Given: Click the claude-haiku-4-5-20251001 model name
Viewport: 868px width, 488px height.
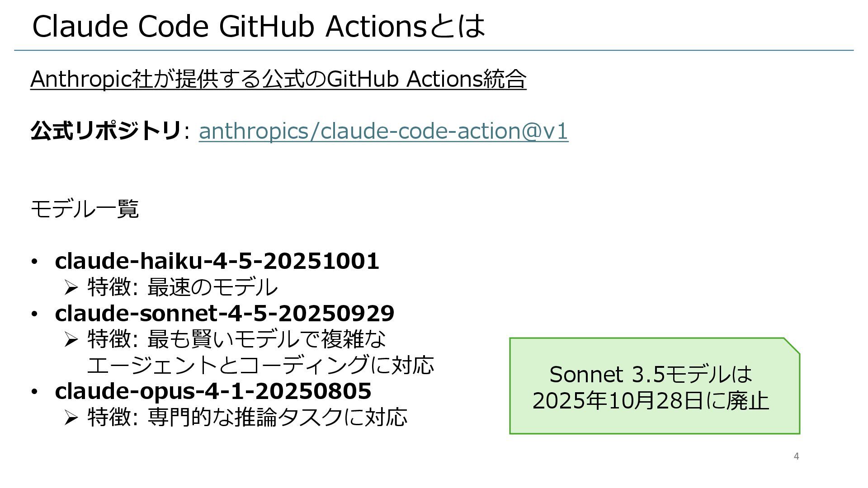Looking at the screenshot, I should pos(217,261).
